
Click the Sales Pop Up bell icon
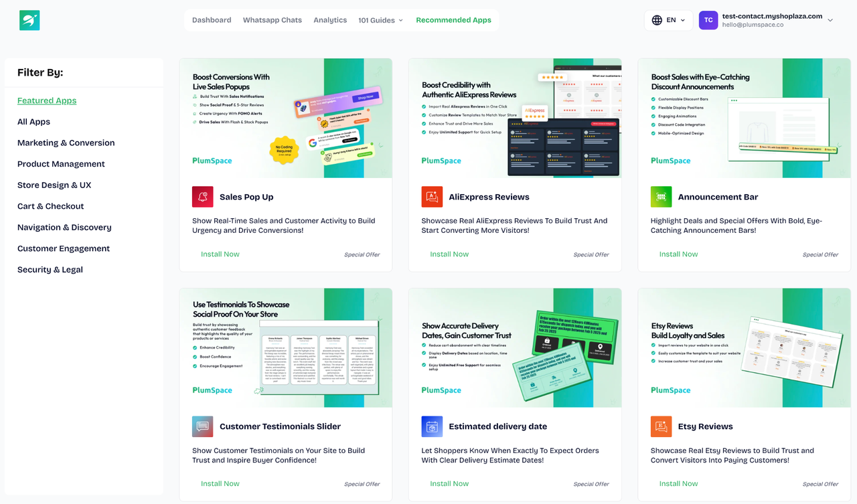[x=202, y=197]
